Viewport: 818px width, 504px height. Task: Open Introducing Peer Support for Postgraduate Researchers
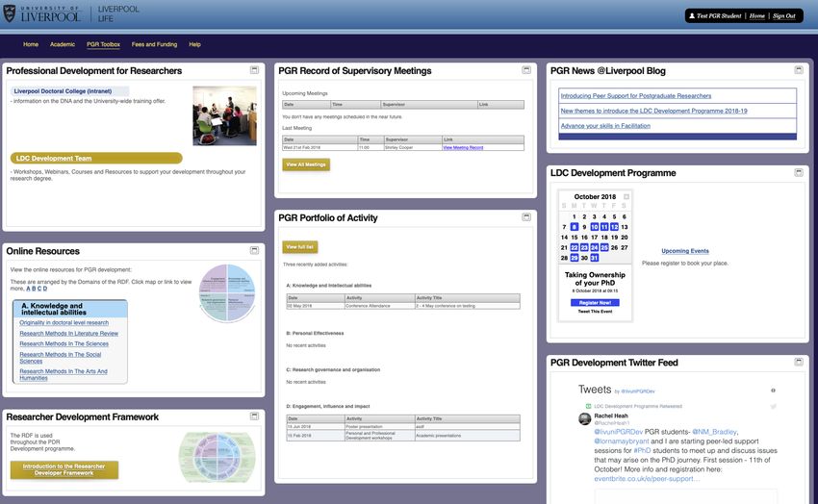636,96
